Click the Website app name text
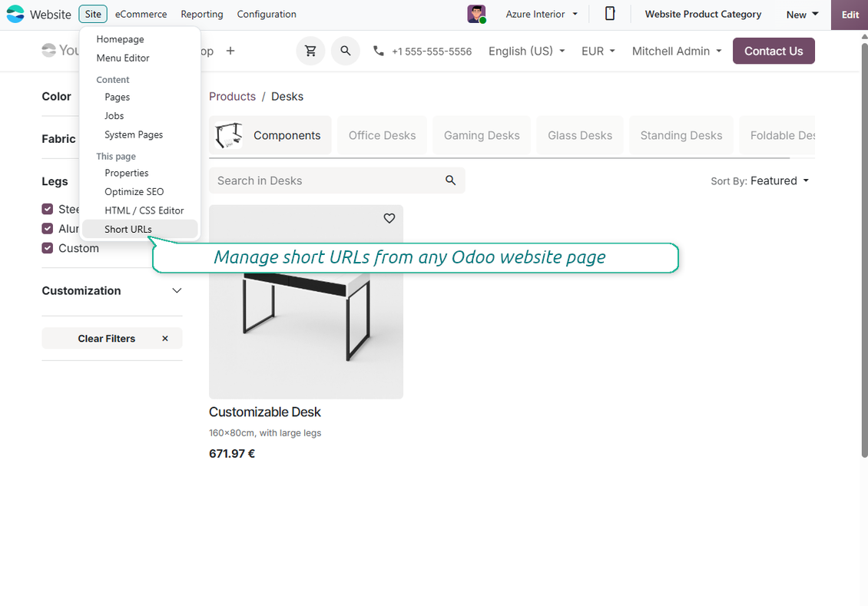868x606 pixels. (x=51, y=15)
